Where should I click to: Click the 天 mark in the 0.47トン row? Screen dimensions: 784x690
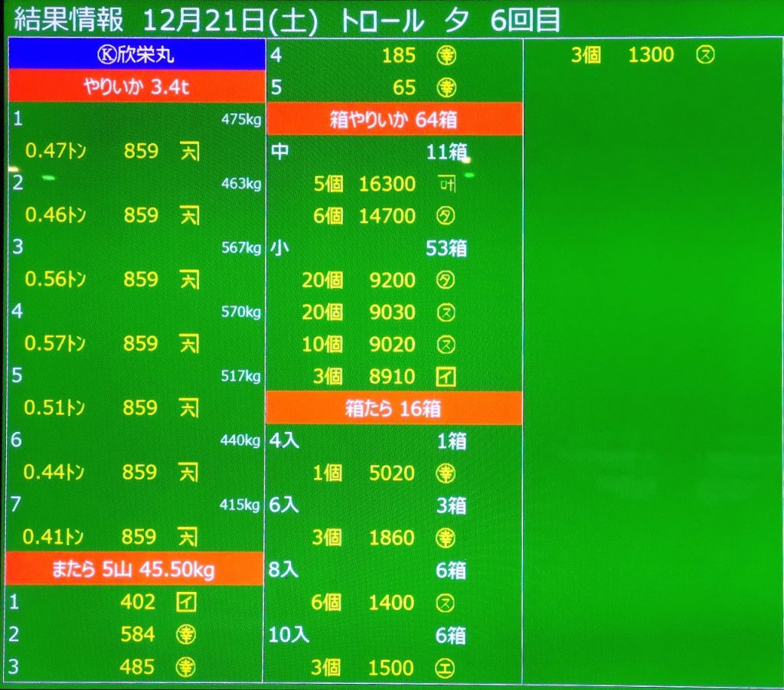[189, 152]
